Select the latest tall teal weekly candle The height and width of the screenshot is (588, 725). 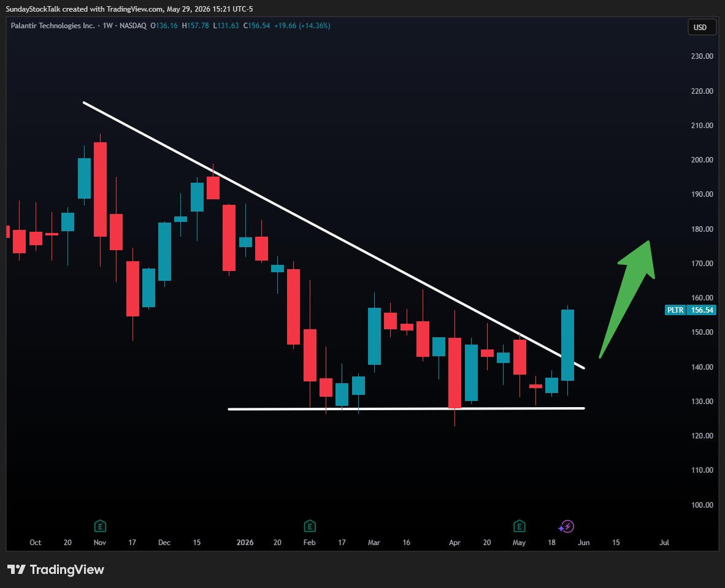[568, 345]
